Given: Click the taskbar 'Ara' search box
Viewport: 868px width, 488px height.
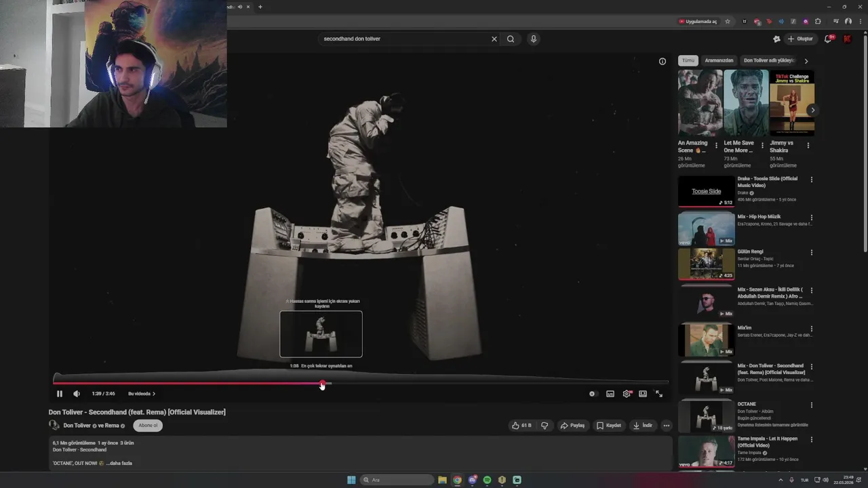Looking at the screenshot, I should point(397,480).
